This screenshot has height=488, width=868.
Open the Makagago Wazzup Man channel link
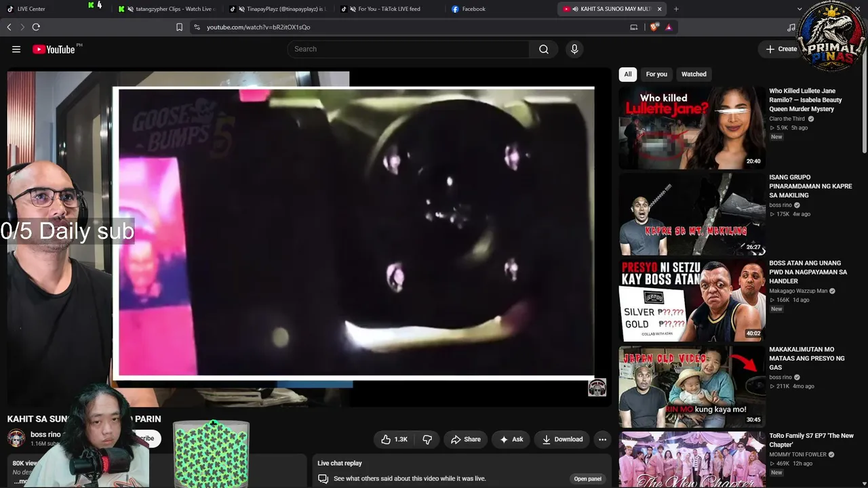798,291
